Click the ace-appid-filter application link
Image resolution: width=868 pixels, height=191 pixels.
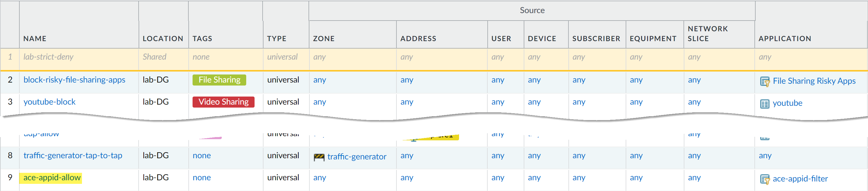tap(800, 178)
